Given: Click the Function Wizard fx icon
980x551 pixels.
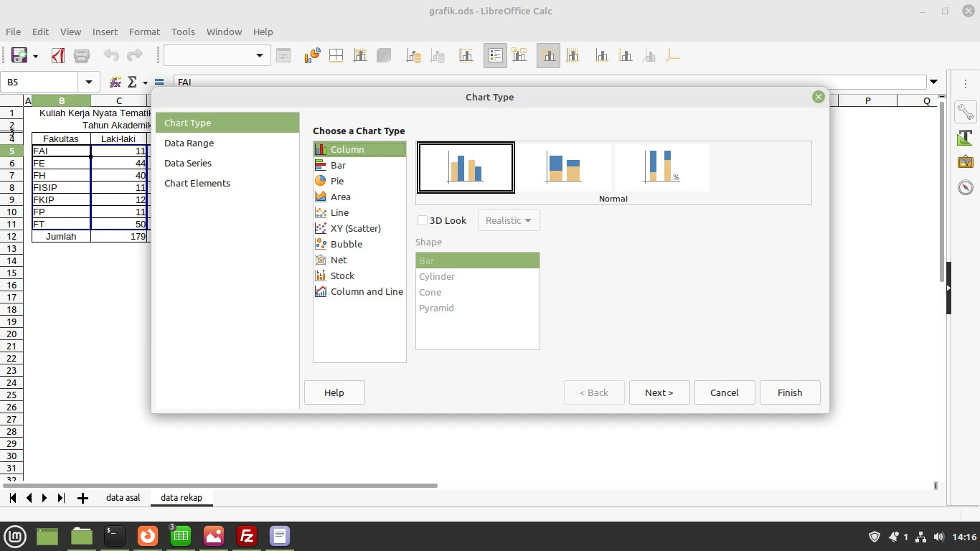Looking at the screenshot, I should (115, 82).
